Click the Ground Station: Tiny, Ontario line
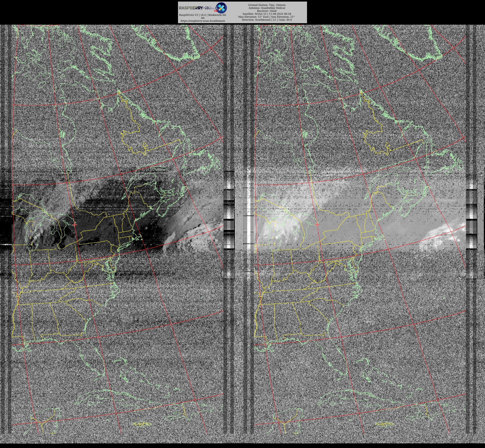Screen dimensions: 485x448 pos(267,5)
